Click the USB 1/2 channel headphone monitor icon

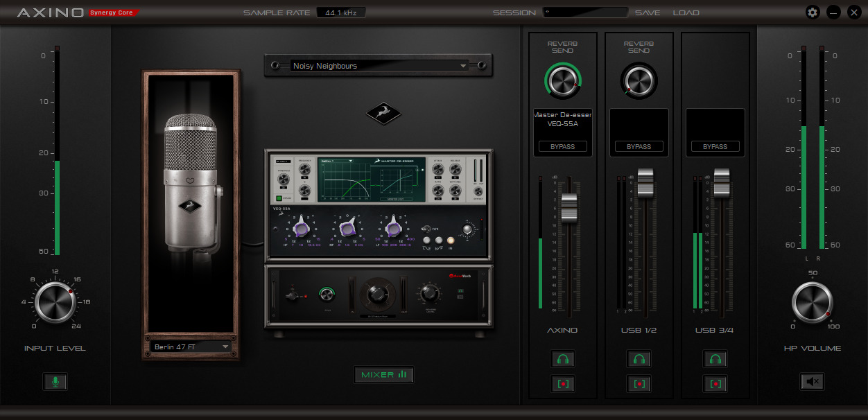[639, 359]
